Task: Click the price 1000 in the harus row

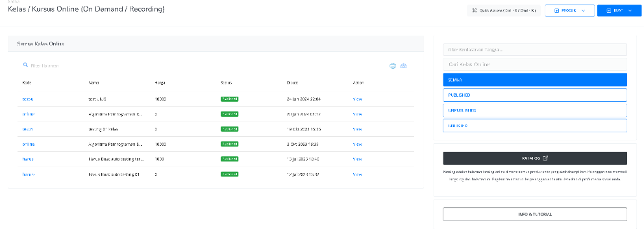Action: click(x=159, y=159)
